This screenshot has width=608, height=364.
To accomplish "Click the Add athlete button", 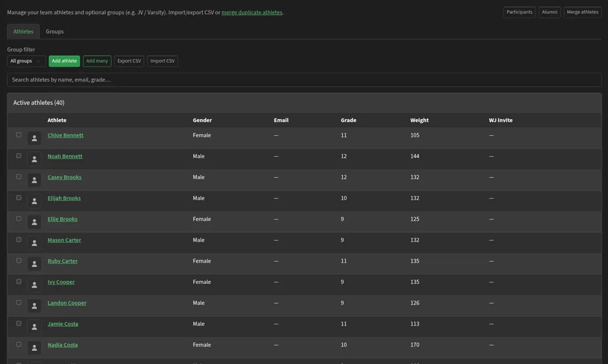I will (65, 61).
